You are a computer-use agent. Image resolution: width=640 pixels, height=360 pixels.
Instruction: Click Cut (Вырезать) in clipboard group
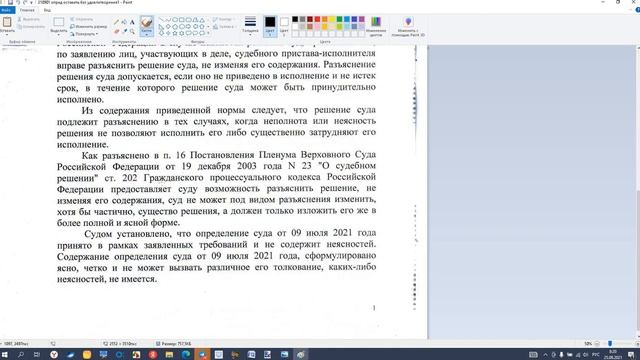[29, 19]
